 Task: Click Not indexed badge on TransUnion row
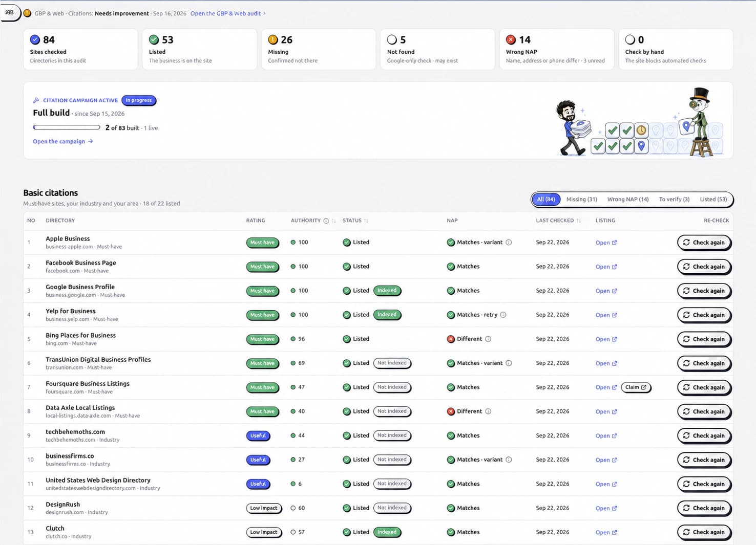[392, 363]
